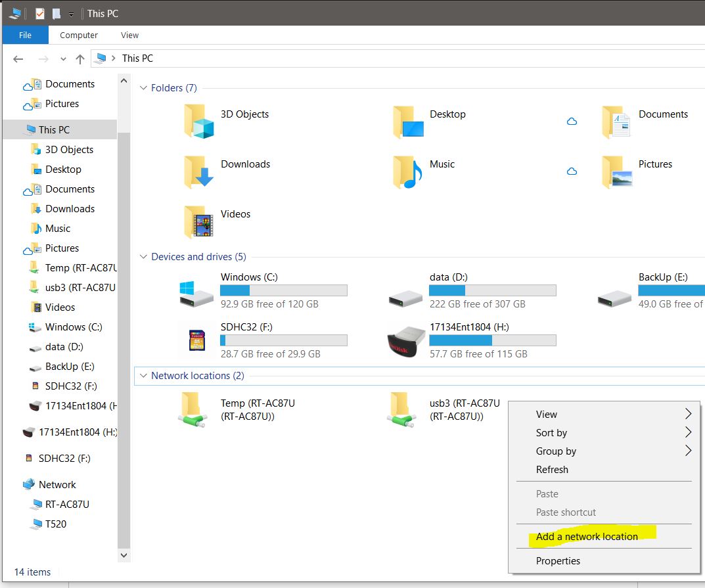Select the SDHC32 (F:) SD card icon
This screenshot has width=705, height=588.
click(x=197, y=340)
